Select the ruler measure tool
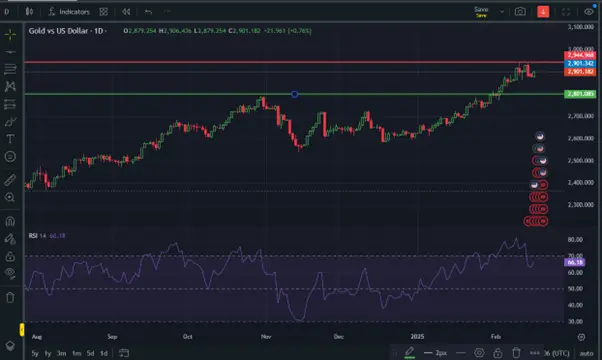Viewport: 602px width, 360px height. click(10, 180)
